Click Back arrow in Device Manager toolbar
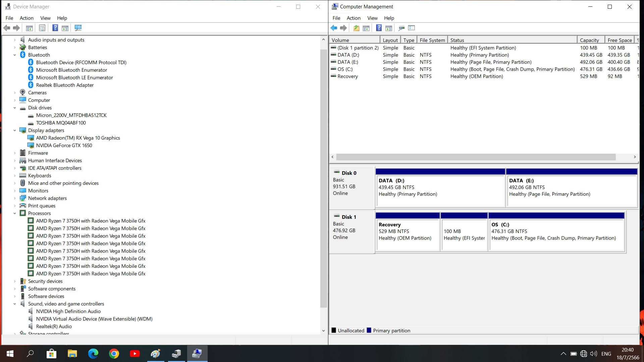644x362 pixels. [7, 28]
